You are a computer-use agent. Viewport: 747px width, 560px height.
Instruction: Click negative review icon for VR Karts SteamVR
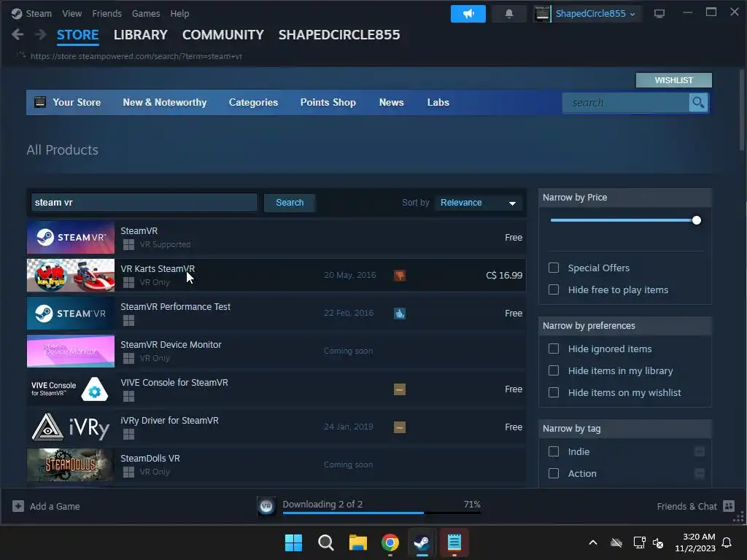click(399, 275)
